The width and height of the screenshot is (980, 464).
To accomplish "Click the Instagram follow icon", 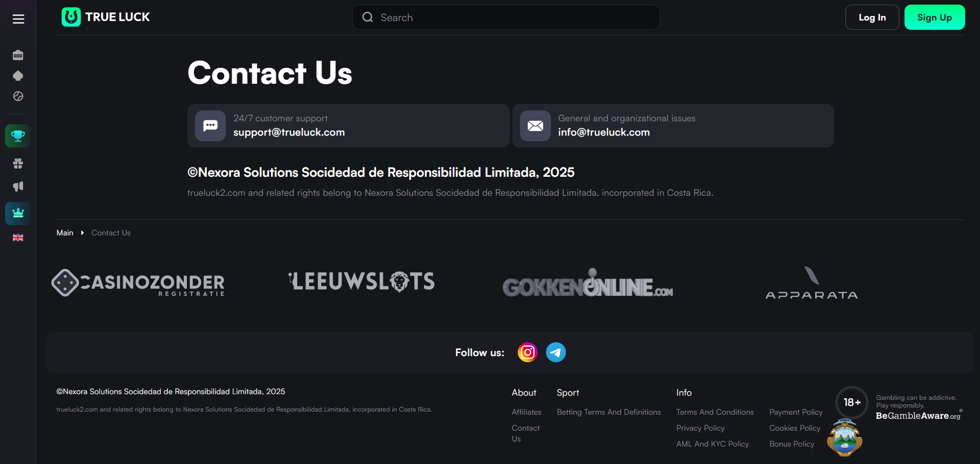I will 527,352.
